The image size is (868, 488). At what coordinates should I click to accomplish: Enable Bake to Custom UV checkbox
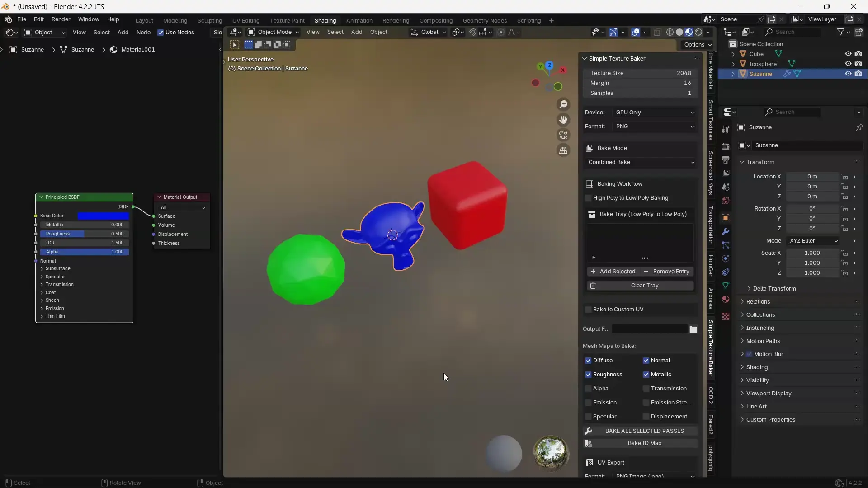point(588,310)
